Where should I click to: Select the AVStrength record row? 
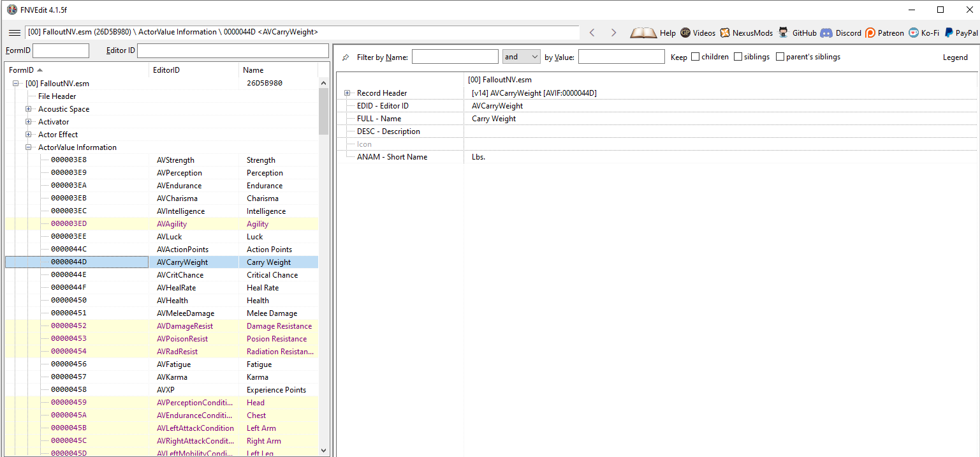[x=161, y=160]
